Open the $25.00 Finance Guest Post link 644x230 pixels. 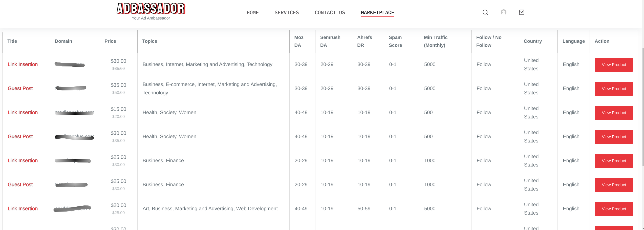[20, 184]
